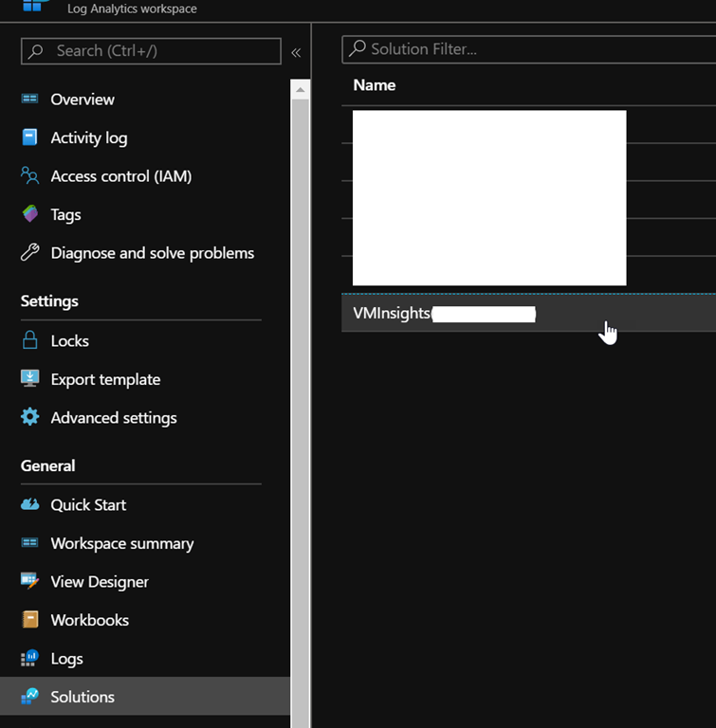
Task: Collapse the sidebar with double chevron
Action: (x=296, y=52)
